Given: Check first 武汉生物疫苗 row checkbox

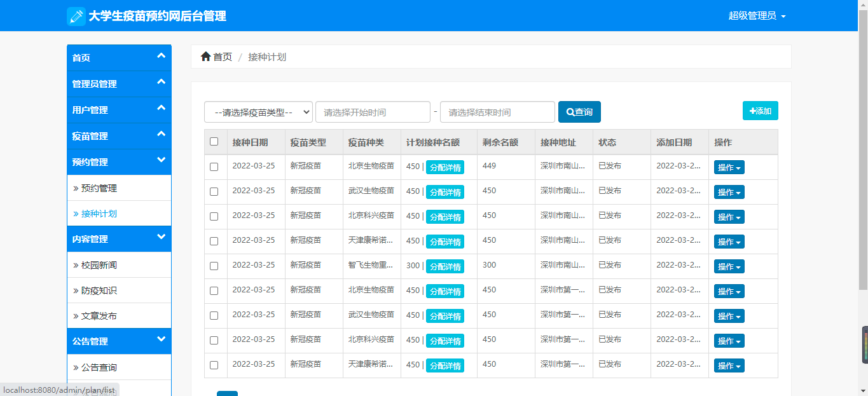Looking at the screenshot, I should coord(214,191).
